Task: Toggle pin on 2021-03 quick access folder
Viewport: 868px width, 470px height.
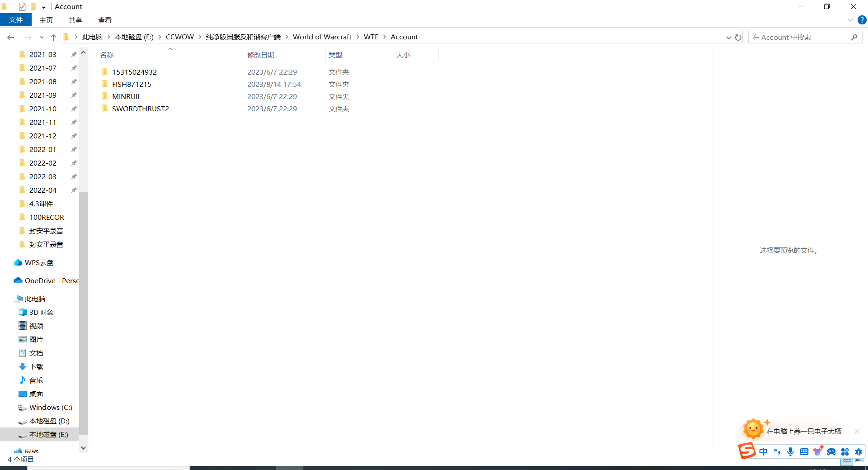Action: [x=74, y=54]
